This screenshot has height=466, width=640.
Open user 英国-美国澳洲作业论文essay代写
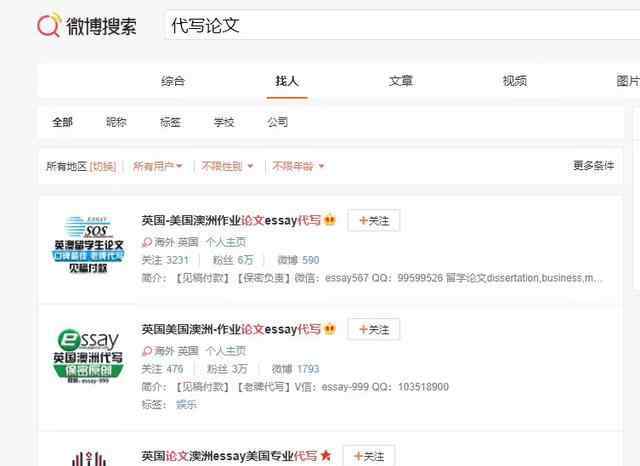click(x=231, y=221)
